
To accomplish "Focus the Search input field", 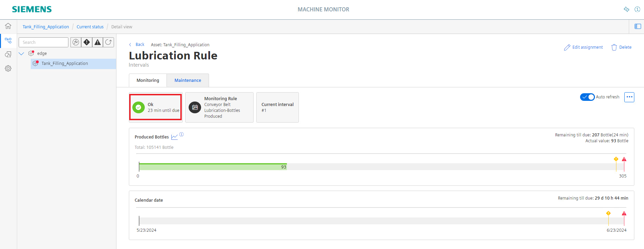I will [x=44, y=42].
